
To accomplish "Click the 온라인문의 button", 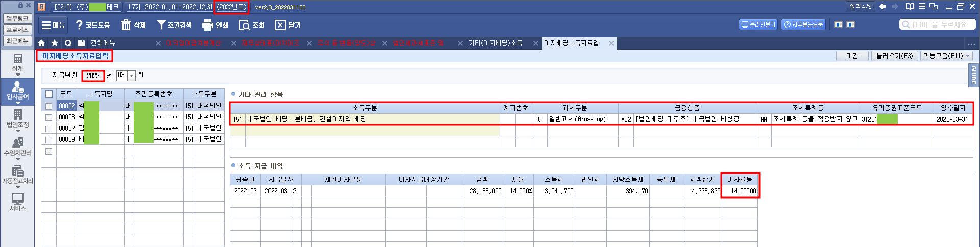I will click(x=758, y=24).
